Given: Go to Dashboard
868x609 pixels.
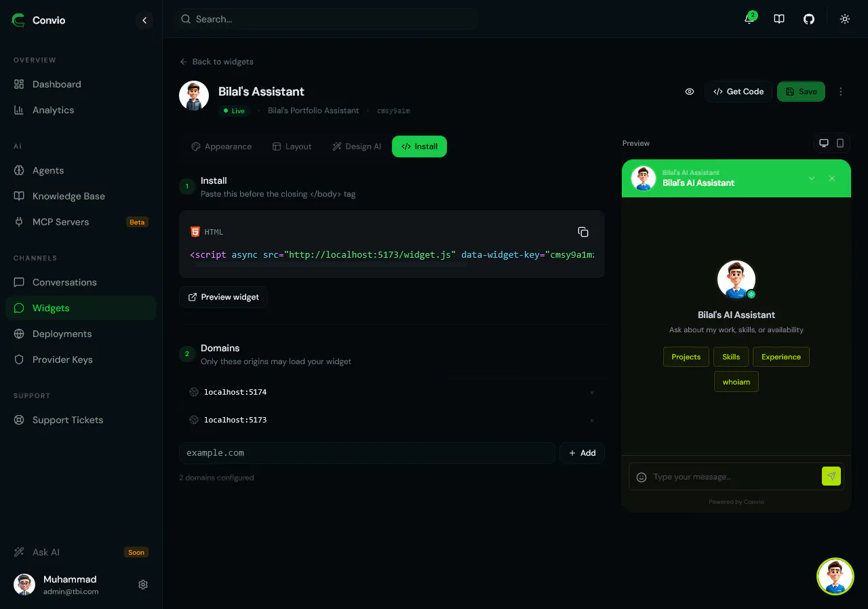Looking at the screenshot, I should click(x=81, y=84).
